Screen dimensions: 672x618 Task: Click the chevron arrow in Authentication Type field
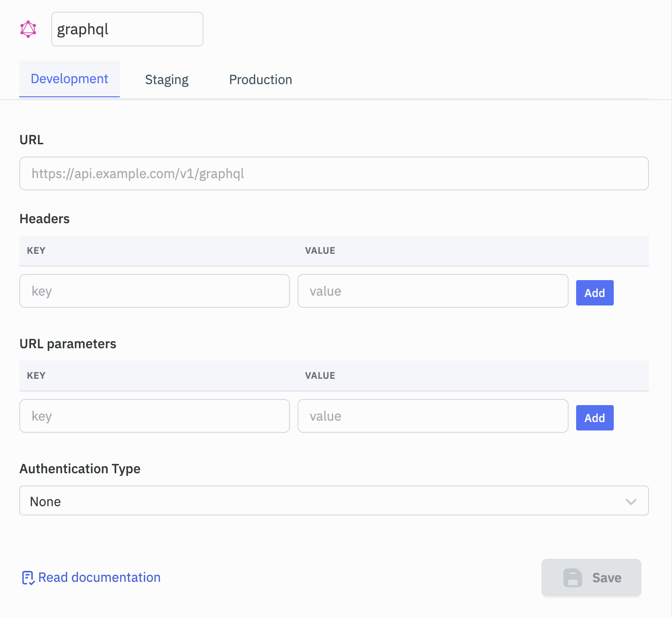[x=631, y=501]
